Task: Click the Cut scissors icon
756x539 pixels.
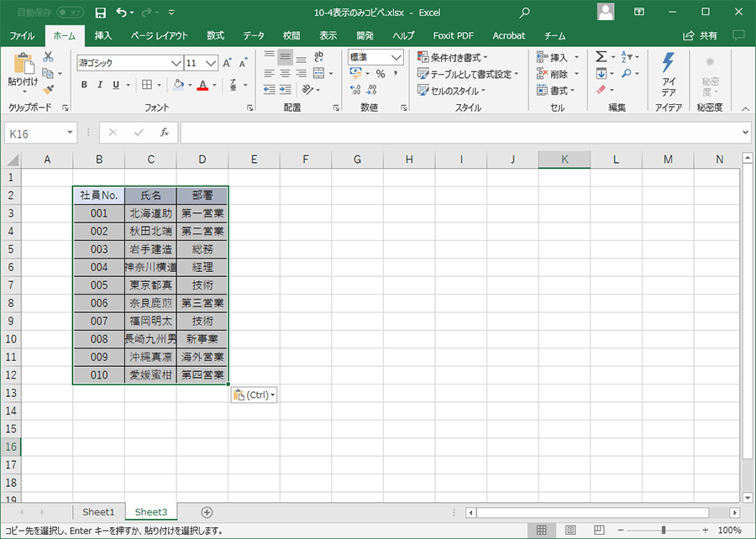Action: pos(48,57)
